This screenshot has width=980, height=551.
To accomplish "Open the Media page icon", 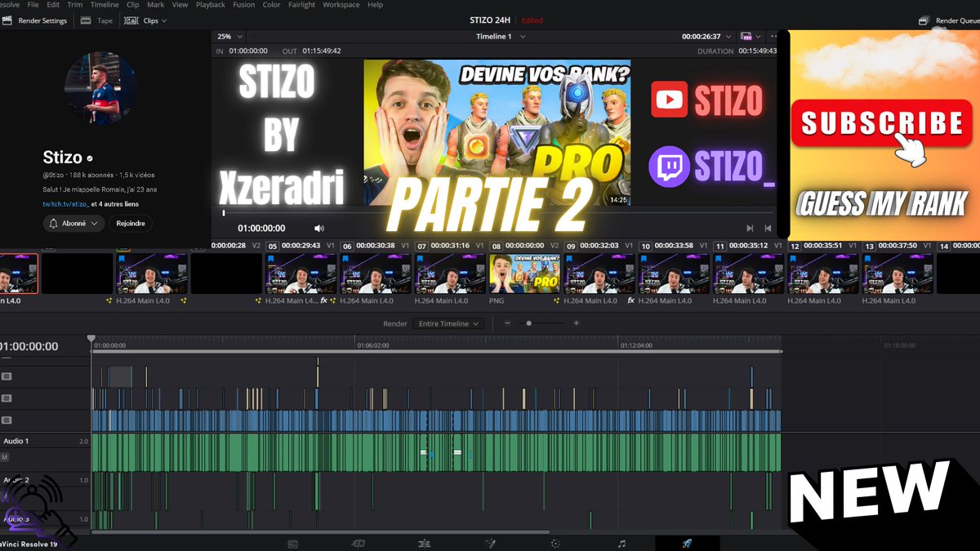I will 293,544.
